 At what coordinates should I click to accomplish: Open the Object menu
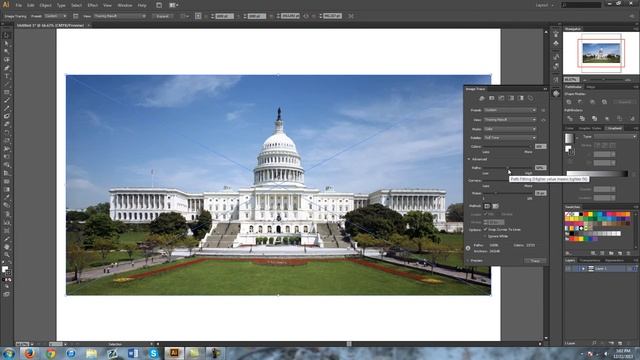click(x=45, y=5)
